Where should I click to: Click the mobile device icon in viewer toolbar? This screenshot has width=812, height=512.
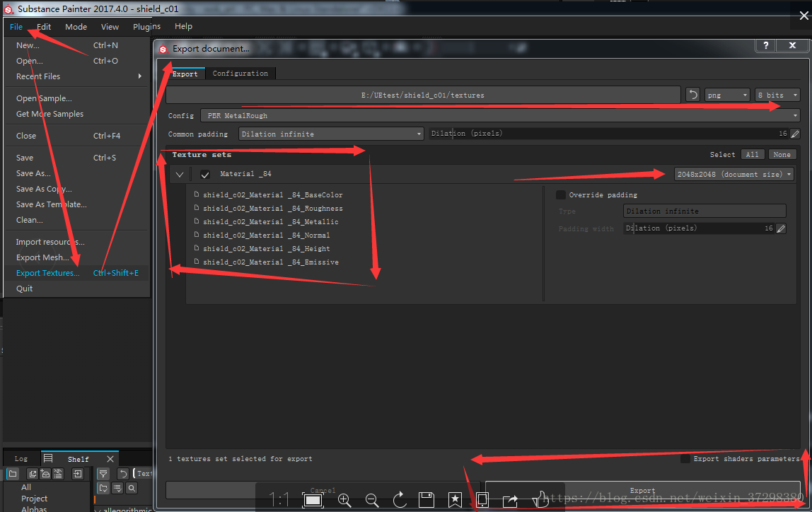(x=482, y=499)
